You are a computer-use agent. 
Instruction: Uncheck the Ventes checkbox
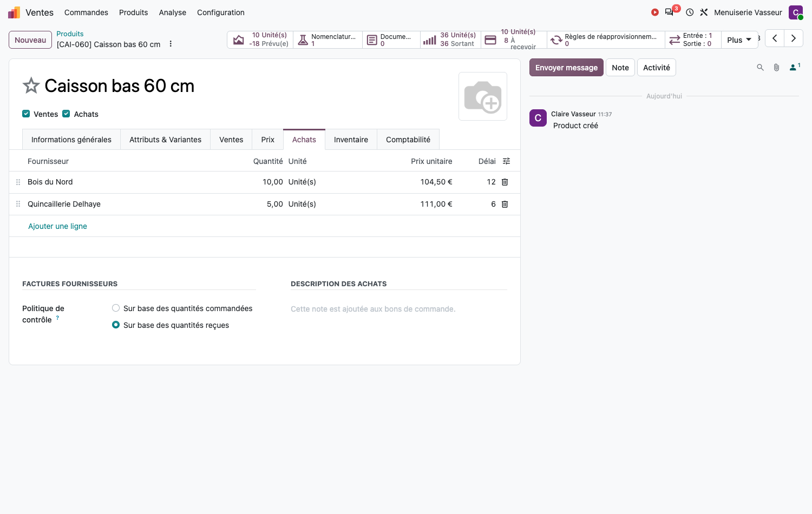click(x=26, y=114)
